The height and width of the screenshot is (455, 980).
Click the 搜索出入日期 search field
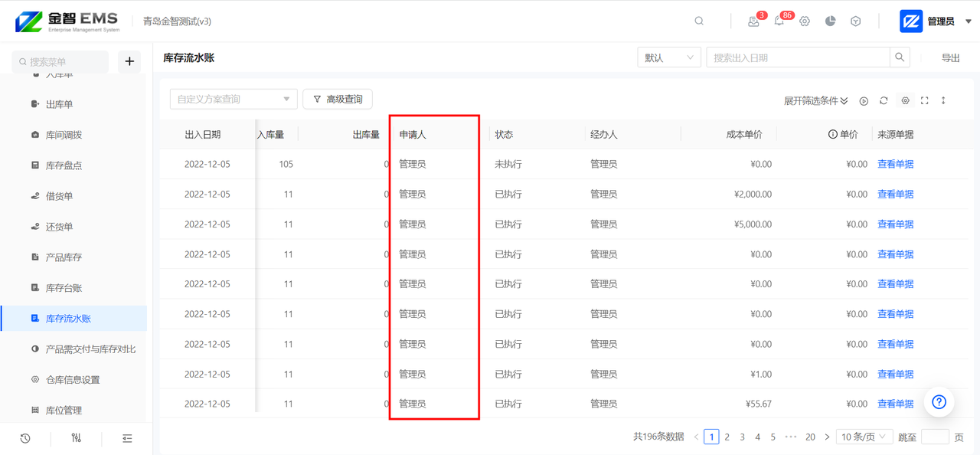pyautogui.click(x=798, y=57)
